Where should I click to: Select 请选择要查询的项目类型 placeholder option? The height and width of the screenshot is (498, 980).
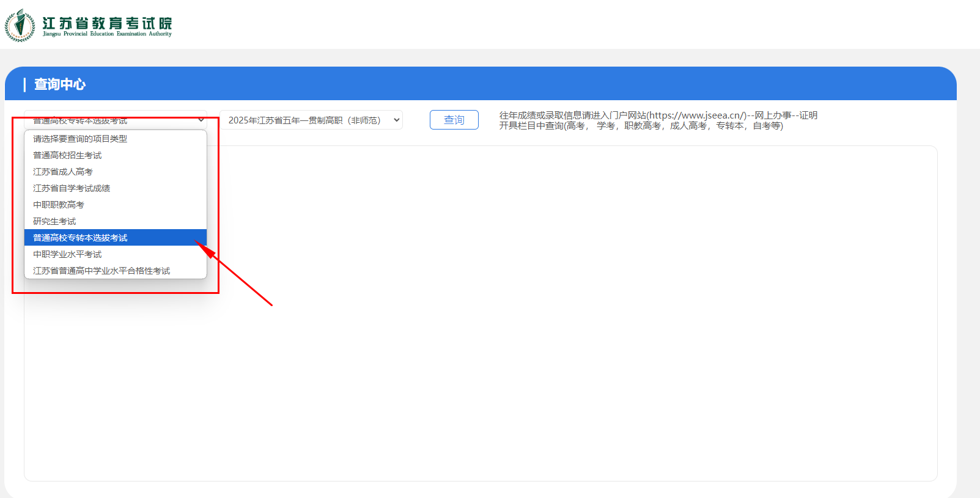pos(80,139)
